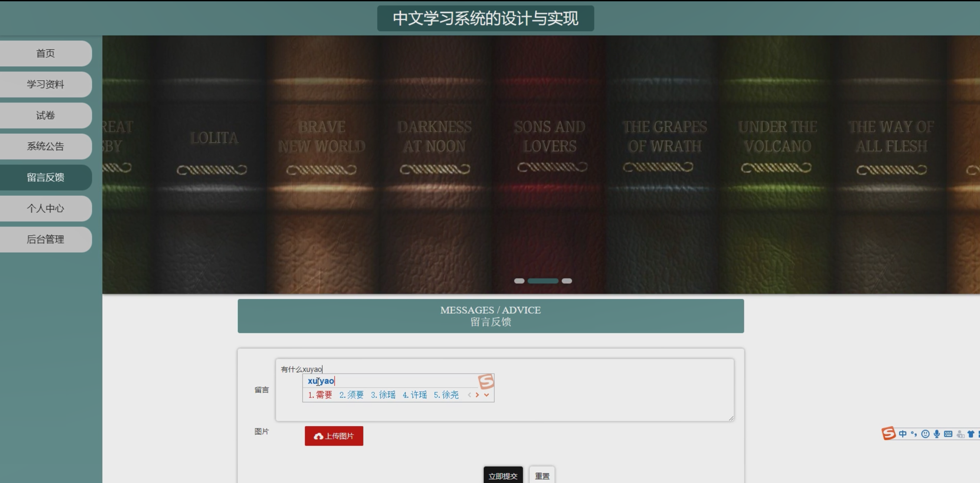Image resolution: width=980 pixels, height=483 pixels.
Task: Open 学习资料 in sidebar menu
Action: pyautogui.click(x=46, y=84)
